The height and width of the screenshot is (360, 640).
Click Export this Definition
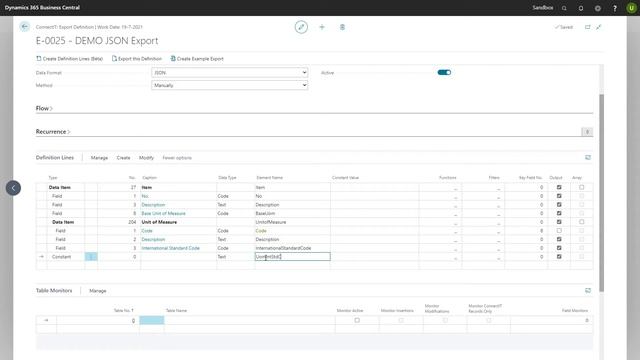pyautogui.click(x=137, y=59)
